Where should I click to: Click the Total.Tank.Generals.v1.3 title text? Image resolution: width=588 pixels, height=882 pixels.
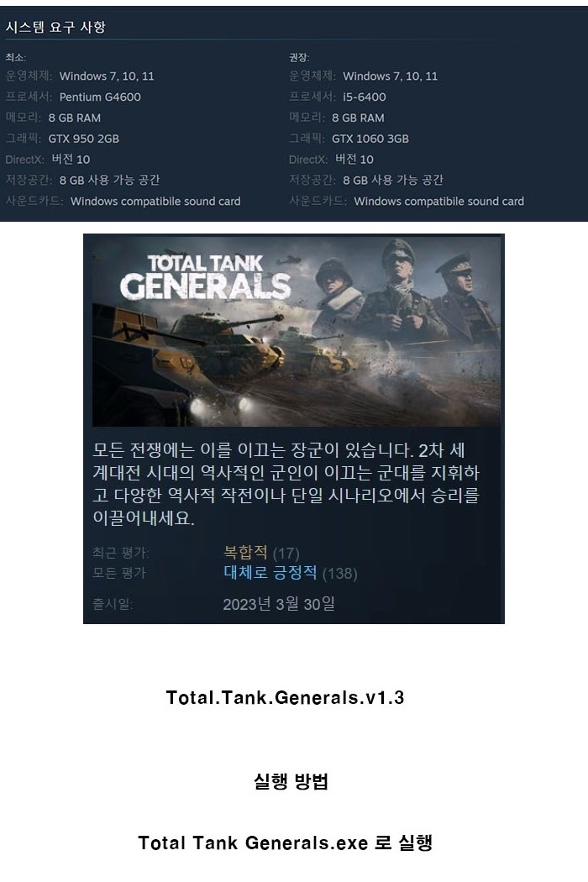286,697
